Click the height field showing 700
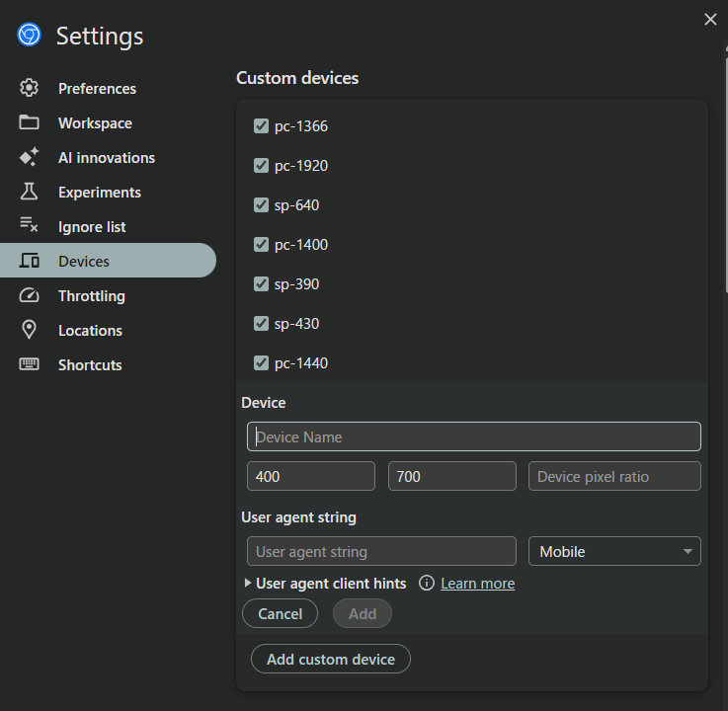The image size is (728, 711). coord(452,476)
